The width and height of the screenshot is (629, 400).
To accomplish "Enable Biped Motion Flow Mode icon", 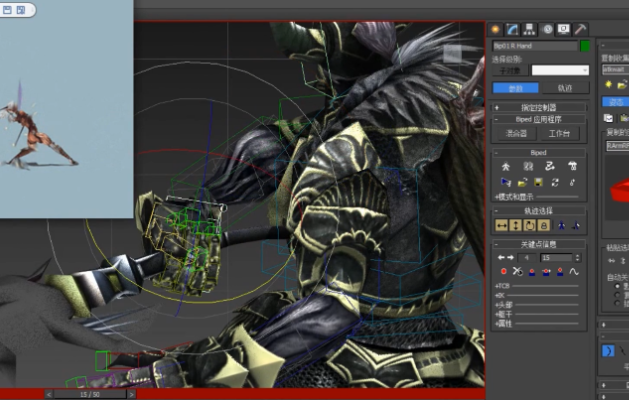I will (550, 166).
